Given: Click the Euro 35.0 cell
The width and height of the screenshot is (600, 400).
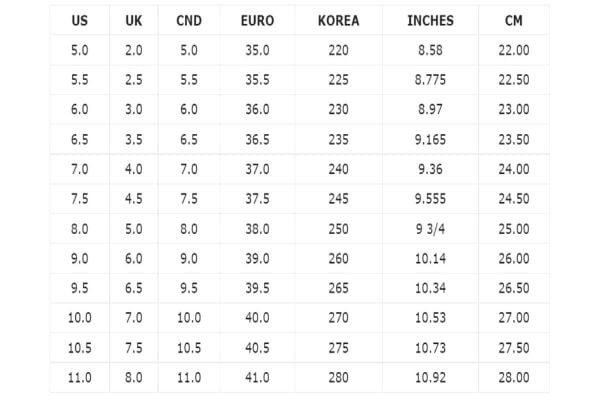Looking at the screenshot, I should (x=258, y=50).
